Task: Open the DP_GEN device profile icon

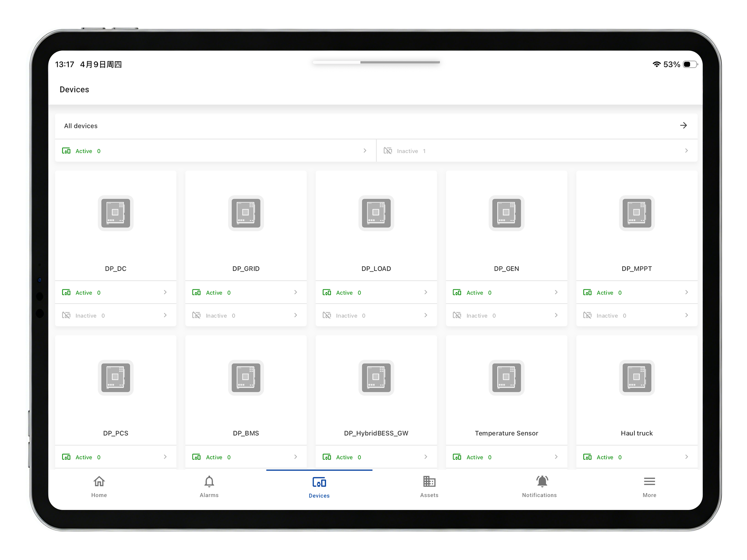Action: [x=506, y=213]
